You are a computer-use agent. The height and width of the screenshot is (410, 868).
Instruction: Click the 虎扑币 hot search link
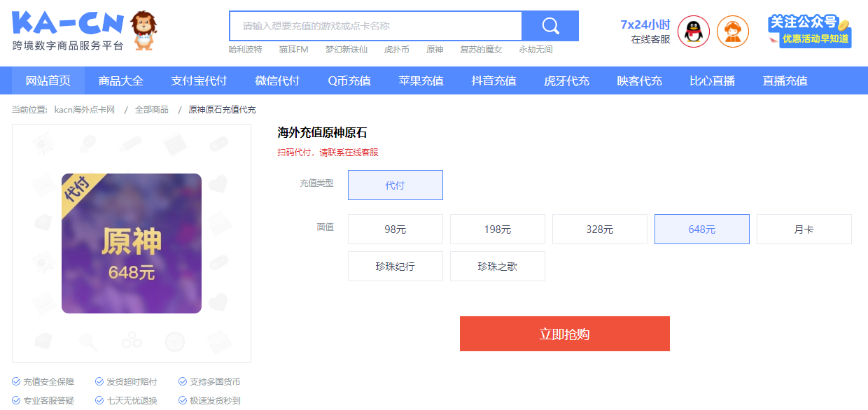397,50
